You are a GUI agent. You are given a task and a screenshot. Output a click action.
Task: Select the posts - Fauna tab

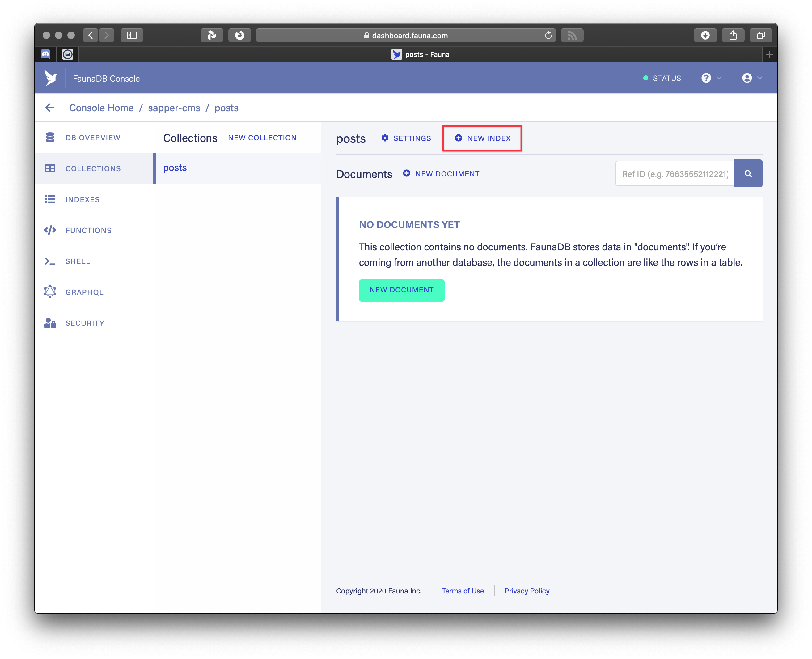pos(420,54)
